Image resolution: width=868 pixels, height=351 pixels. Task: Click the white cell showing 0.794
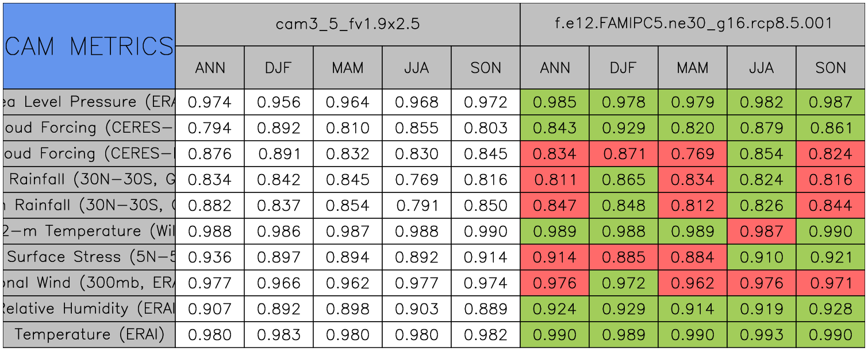(210, 128)
